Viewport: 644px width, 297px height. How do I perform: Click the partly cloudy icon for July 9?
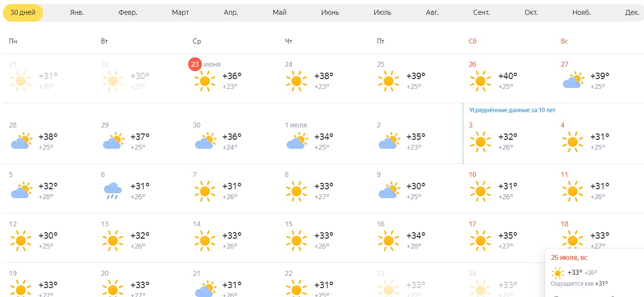point(389,191)
